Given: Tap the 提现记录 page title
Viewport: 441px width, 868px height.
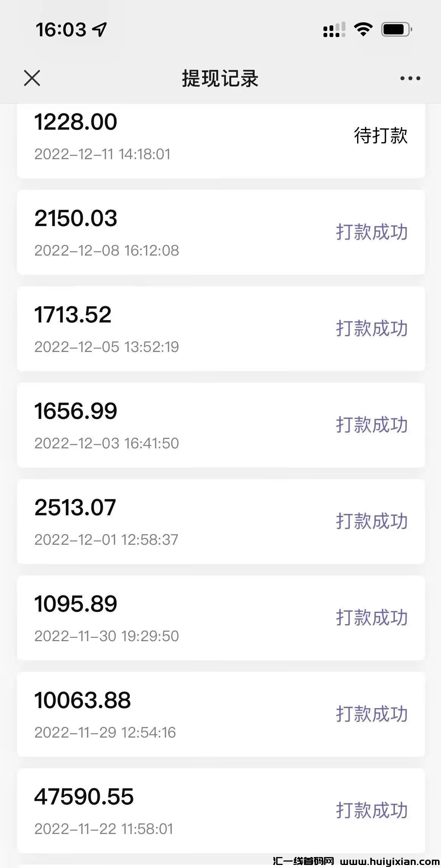Looking at the screenshot, I should pos(220,79).
